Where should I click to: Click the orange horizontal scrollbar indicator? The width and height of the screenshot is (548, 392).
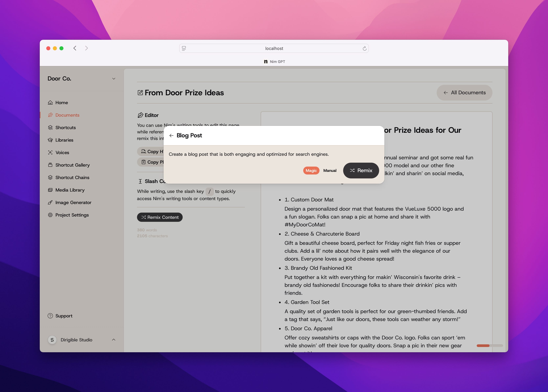pyautogui.click(x=483, y=346)
